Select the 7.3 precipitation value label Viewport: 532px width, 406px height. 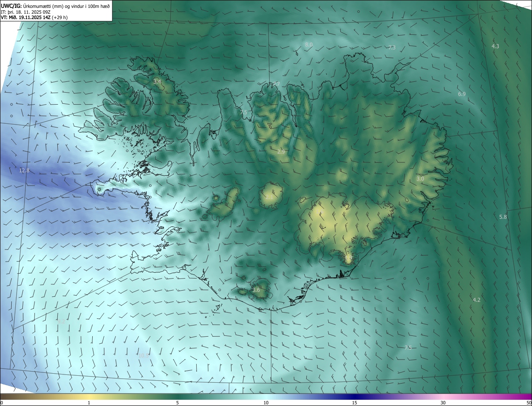coord(392,48)
